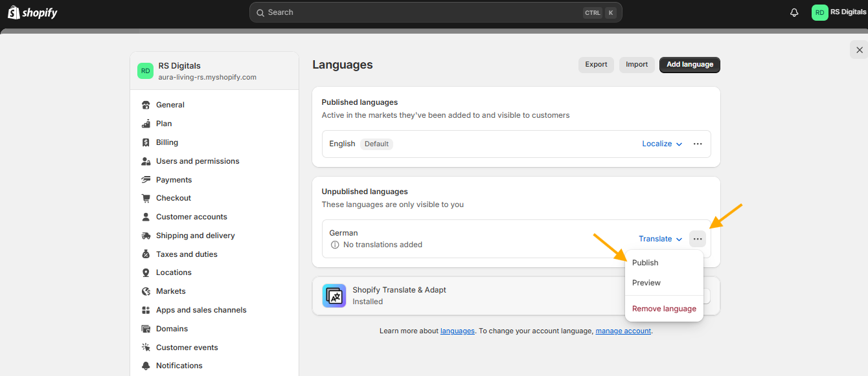Image resolution: width=868 pixels, height=376 pixels.
Task: Select Remove language from the menu
Action: (x=664, y=309)
